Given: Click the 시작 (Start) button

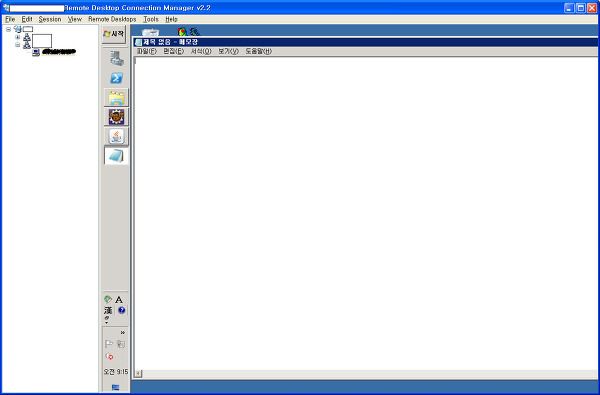Looking at the screenshot, I should (x=114, y=34).
